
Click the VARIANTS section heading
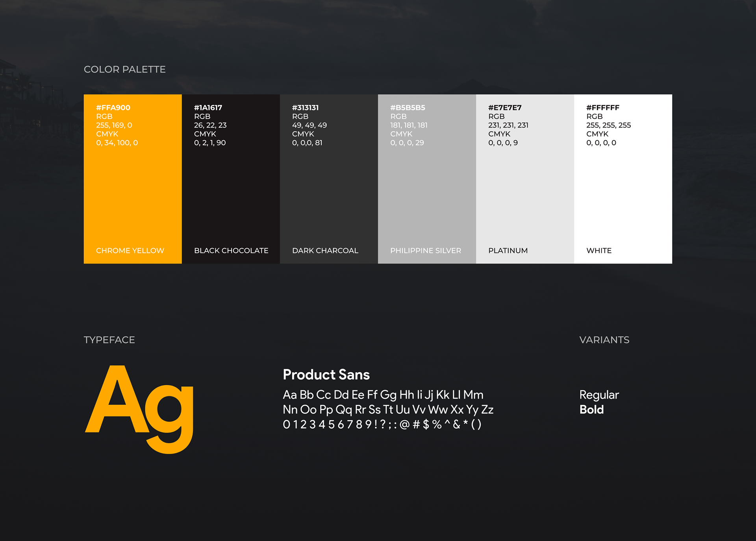coord(604,340)
